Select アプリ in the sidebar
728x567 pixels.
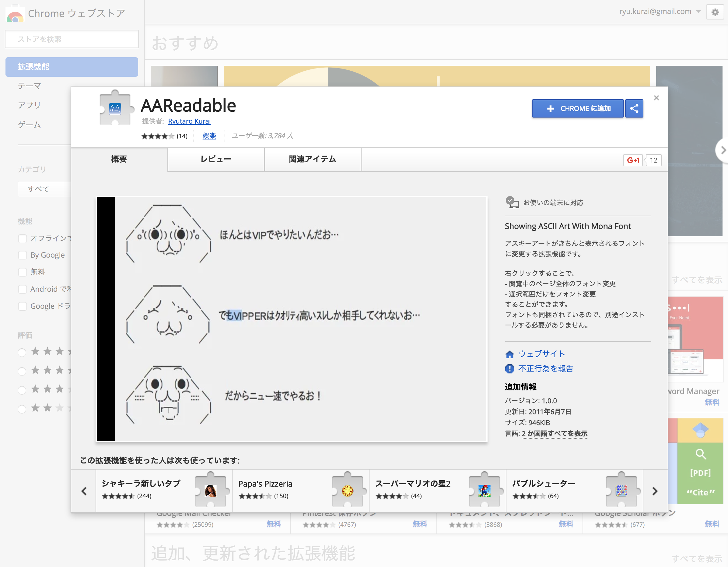click(x=29, y=105)
